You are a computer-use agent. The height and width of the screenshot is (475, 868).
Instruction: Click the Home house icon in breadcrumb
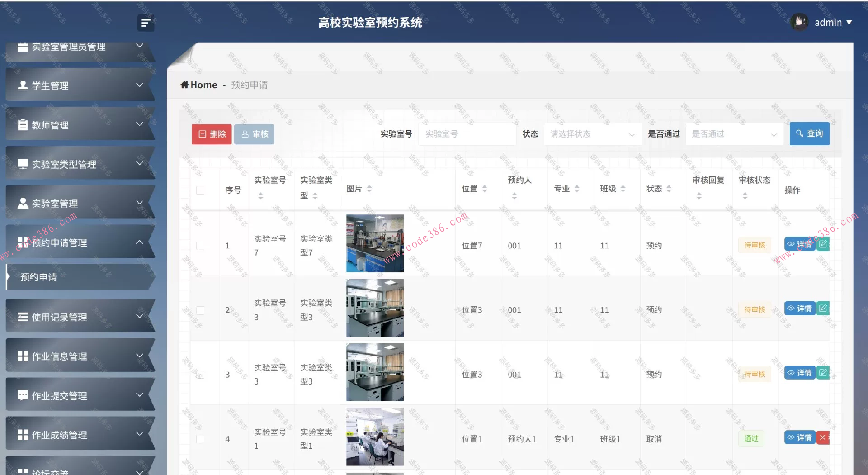coord(184,85)
